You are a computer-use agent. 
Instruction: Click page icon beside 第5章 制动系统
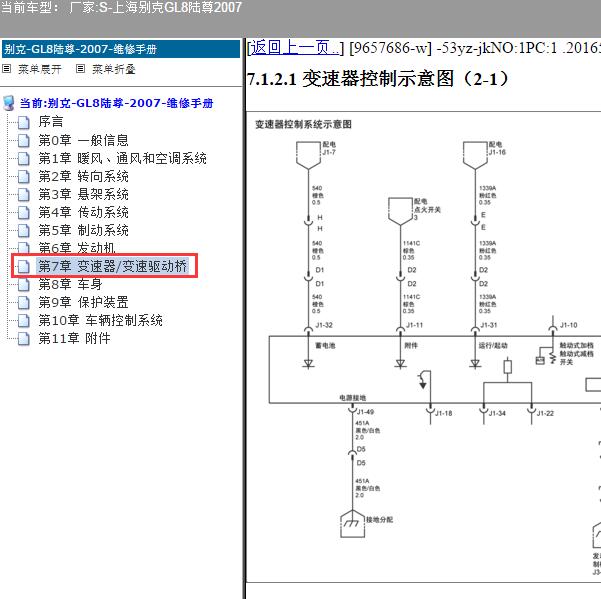pyautogui.click(x=24, y=230)
